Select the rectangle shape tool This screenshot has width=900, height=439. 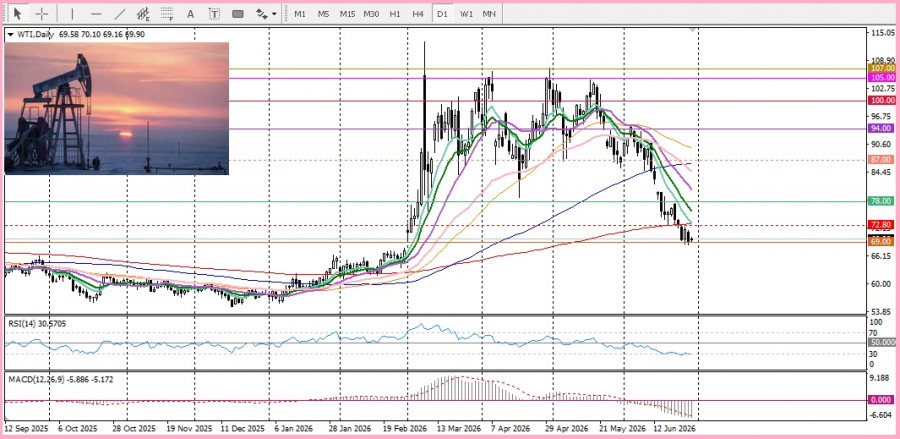click(x=238, y=13)
